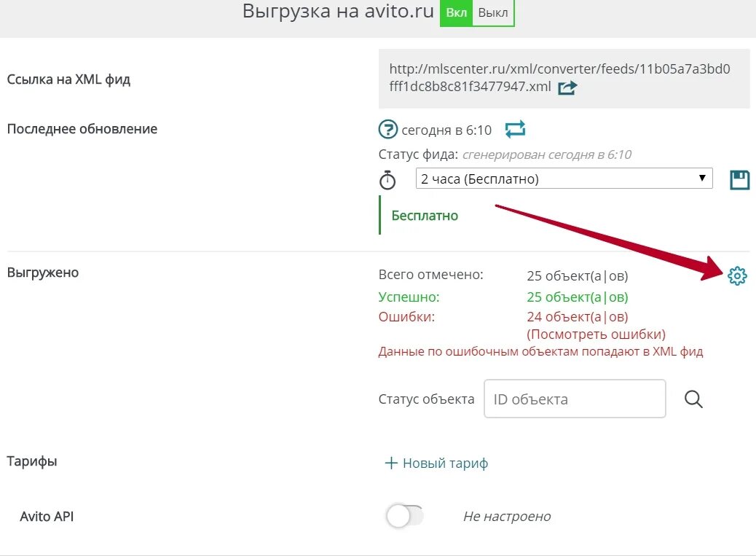Screen dimensions: 756x556
Task: Add a tariff via Новый тариф
Action: pos(436,463)
